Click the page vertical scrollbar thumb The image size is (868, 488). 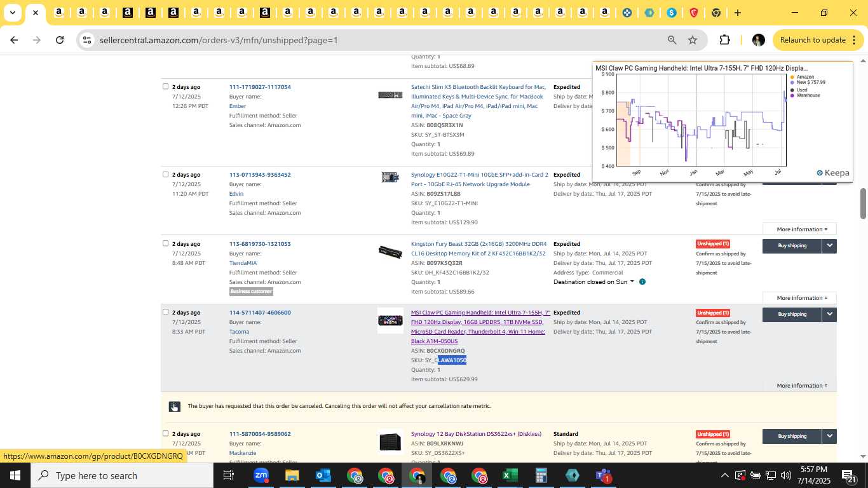(x=863, y=203)
